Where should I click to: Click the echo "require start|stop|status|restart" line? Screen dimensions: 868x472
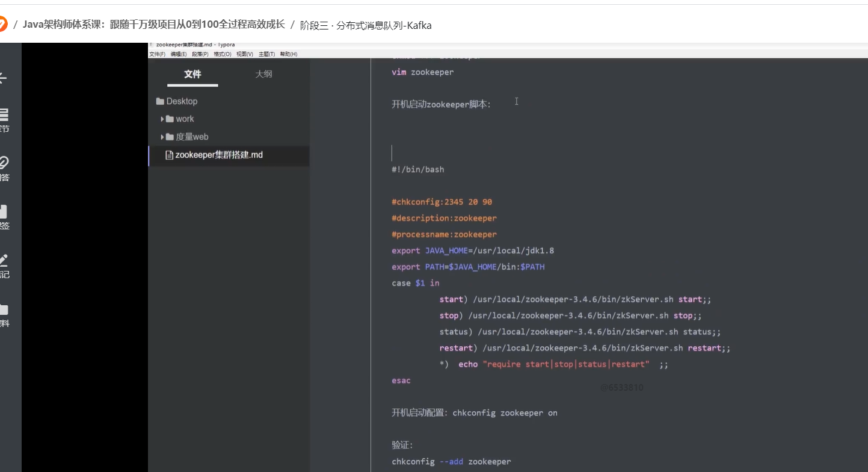point(554,365)
